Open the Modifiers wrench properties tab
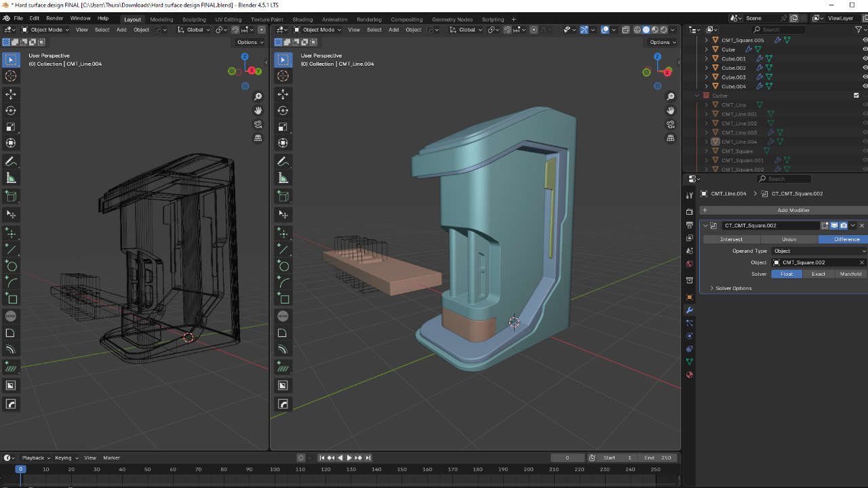 coord(690,310)
